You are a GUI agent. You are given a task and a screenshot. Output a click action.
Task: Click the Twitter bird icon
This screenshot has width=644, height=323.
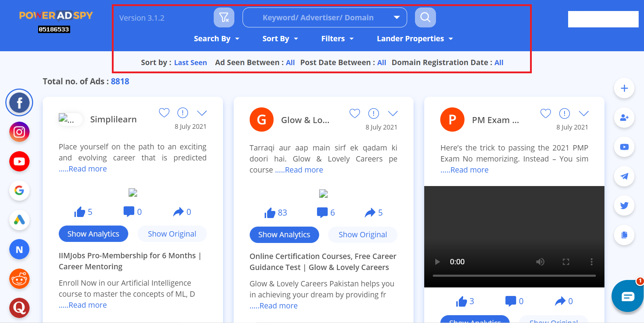coord(624,205)
